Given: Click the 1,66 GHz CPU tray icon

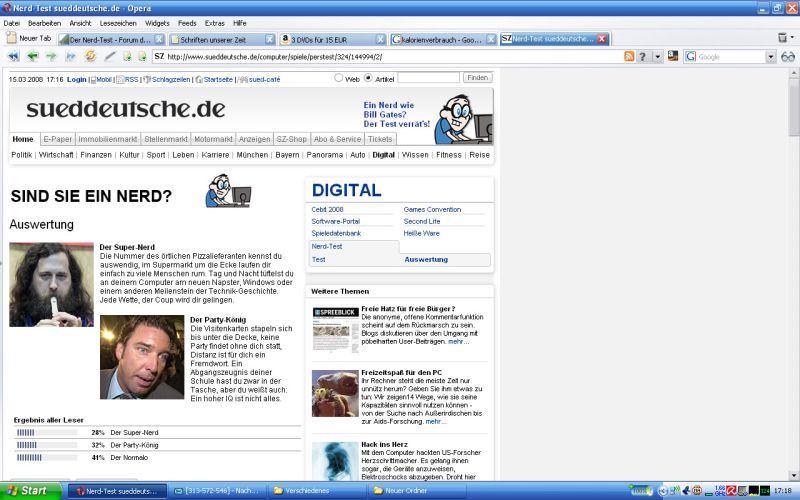Looking at the screenshot, I should coord(720,490).
